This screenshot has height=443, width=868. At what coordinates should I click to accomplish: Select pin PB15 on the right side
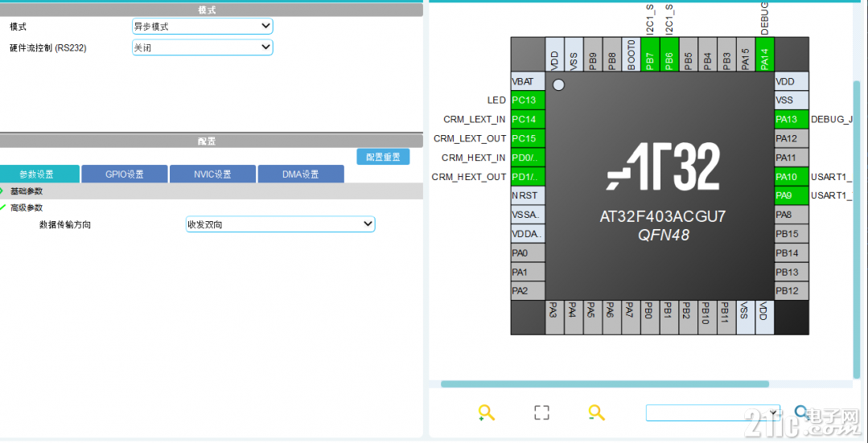pyautogui.click(x=791, y=233)
